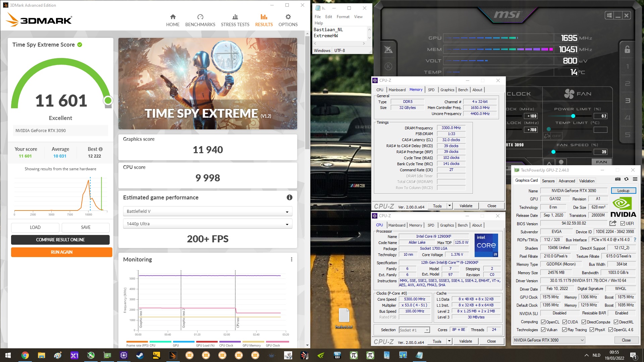The image size is (644, 362).
Task: Click Afterburner Windows startup icon
Action: click(x=609, y=15)
